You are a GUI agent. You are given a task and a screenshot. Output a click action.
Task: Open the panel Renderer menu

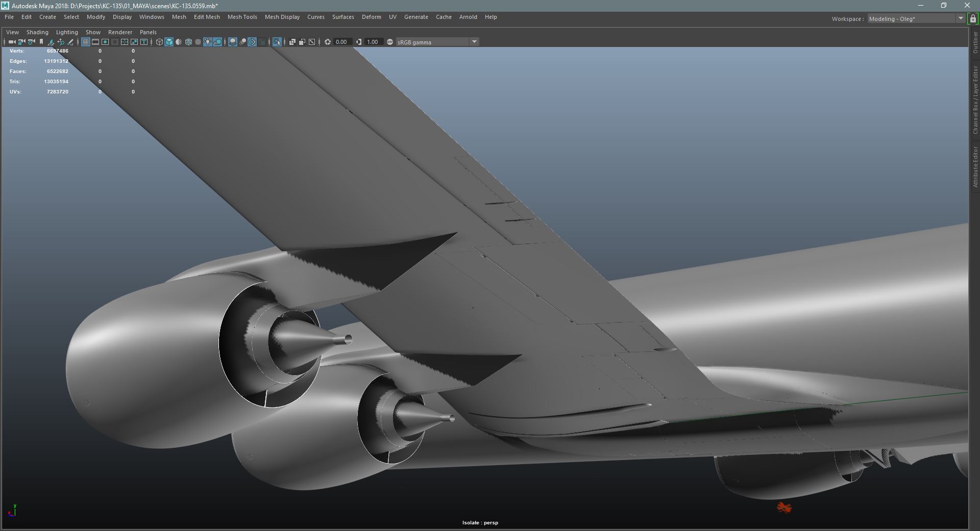pos(120,32)
